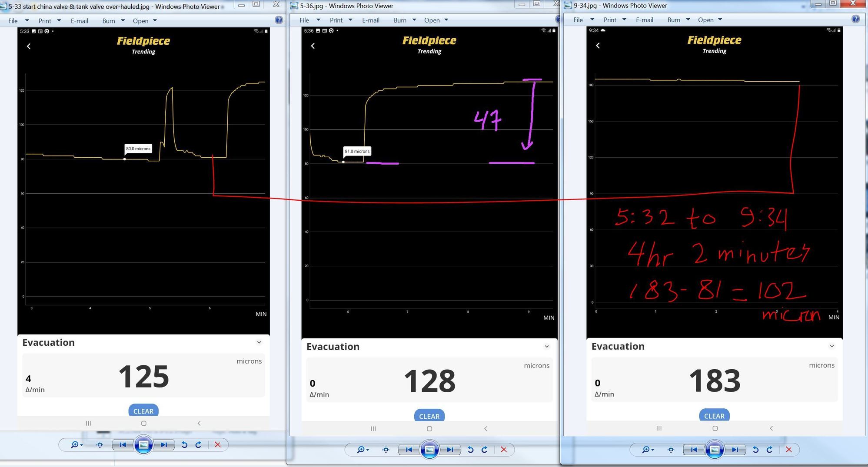Rotate counterclockwise in the 9-34.jpg viewer

755,450
